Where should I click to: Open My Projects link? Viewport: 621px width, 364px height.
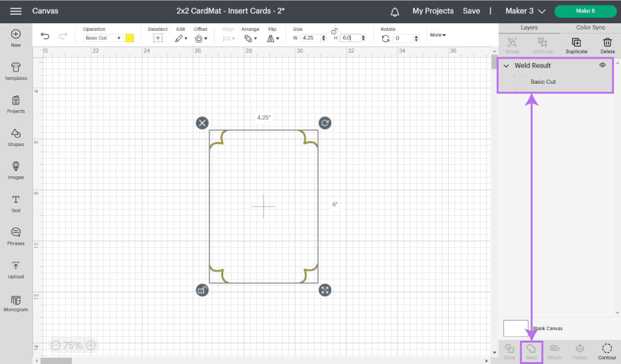point(432,11)
